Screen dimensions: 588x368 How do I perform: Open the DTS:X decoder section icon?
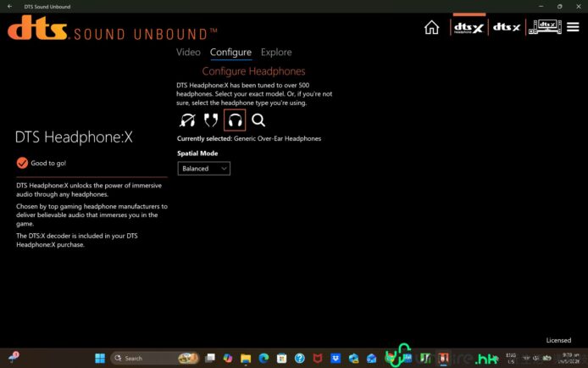tap(507, 27)
